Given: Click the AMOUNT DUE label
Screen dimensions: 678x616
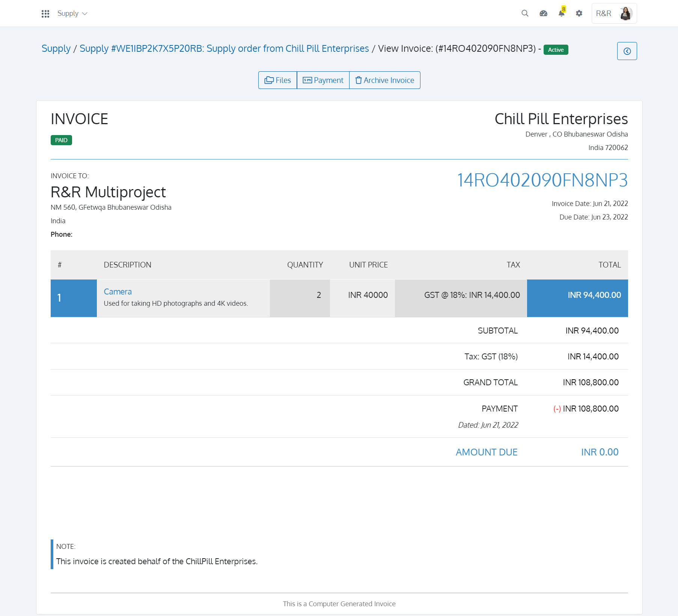Looking at the screenshot, I should pos(487,452).
